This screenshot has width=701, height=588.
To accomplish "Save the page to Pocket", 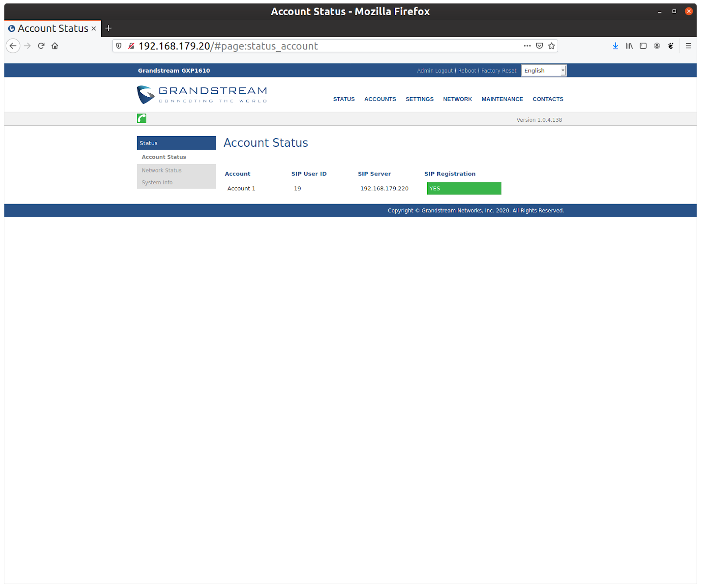I will pyautogui.click(x=539, y=46).
